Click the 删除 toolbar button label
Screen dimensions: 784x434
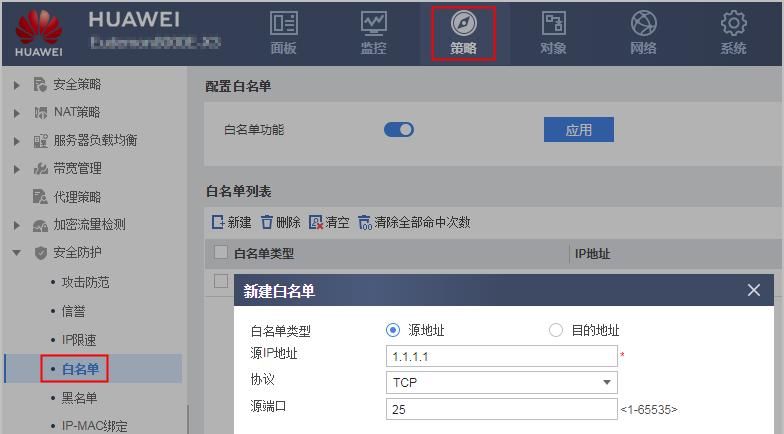(288, 222)
